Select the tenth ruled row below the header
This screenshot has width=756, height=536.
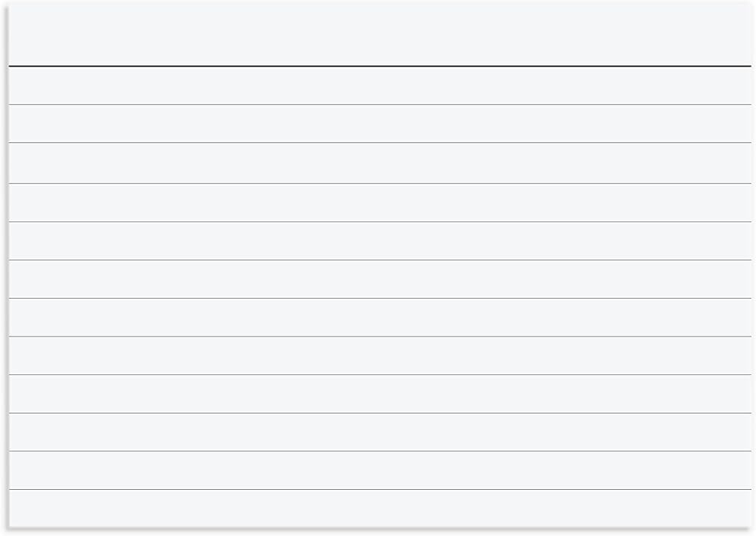pos(380,432)
